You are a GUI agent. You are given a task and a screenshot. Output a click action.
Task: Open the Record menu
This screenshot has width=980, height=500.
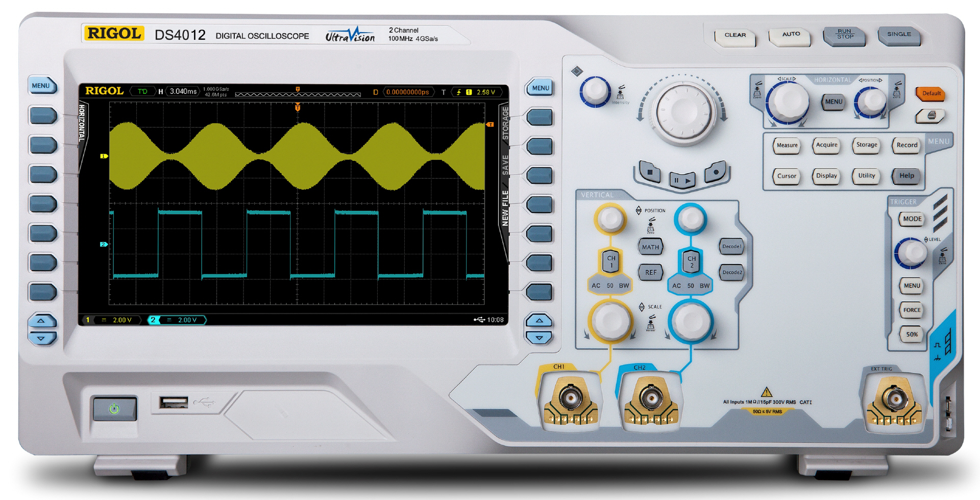point(907,145)
